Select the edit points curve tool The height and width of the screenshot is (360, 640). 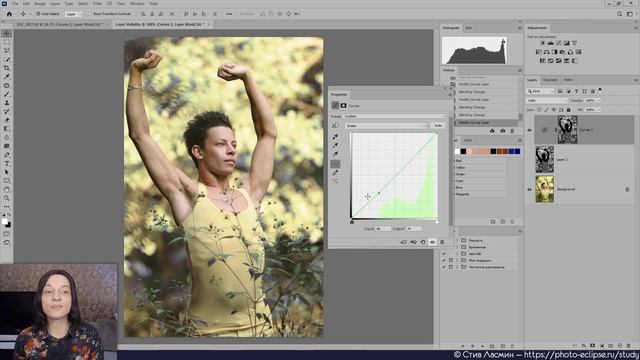click(x=335, y=164)
